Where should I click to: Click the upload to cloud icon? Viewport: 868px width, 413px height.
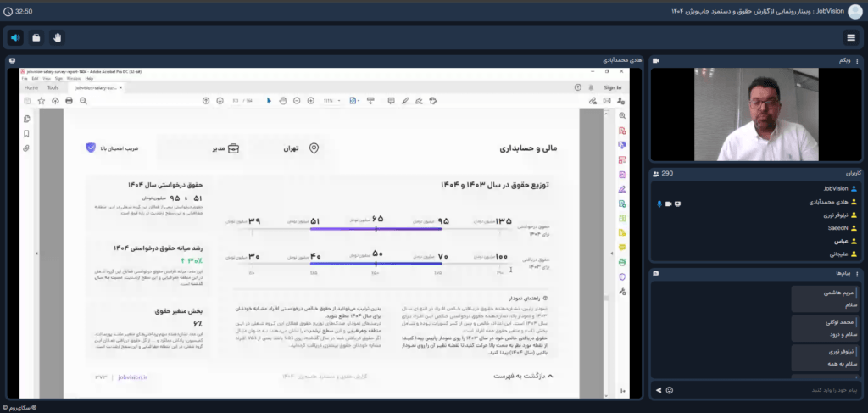pos(55,101)
